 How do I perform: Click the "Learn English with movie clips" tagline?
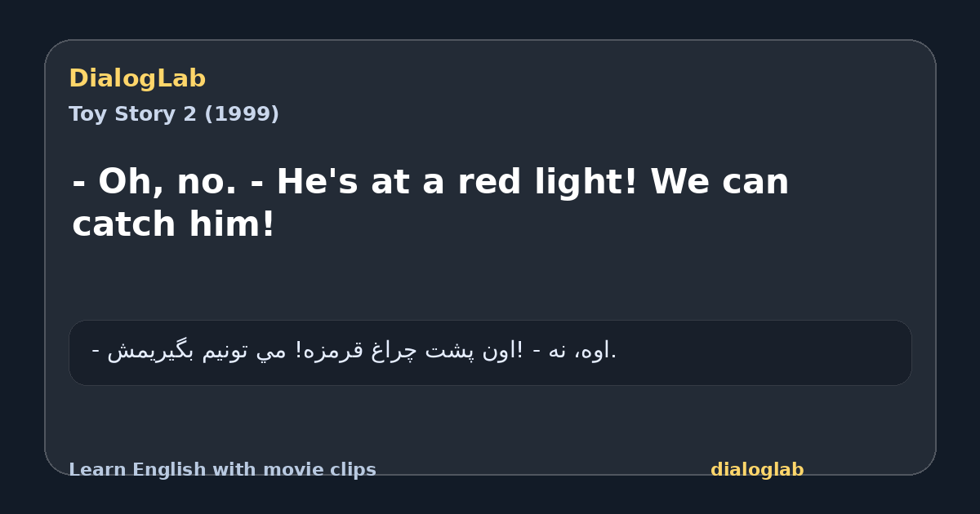[x=222, y=470]
